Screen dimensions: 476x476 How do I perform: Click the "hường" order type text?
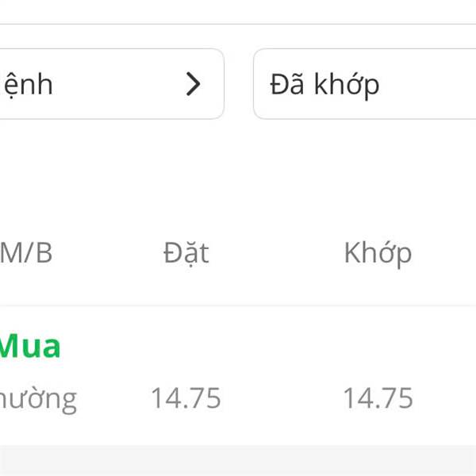(38, 397)
